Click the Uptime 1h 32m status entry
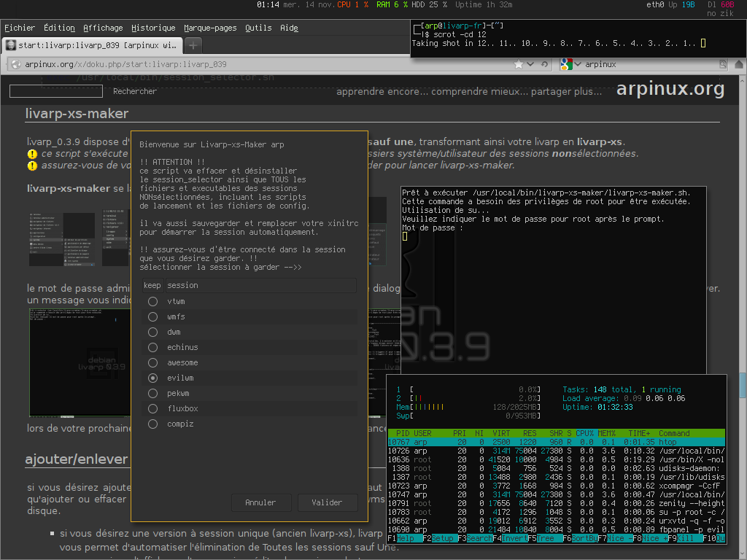The image size is (747, 560). point(484,5)
